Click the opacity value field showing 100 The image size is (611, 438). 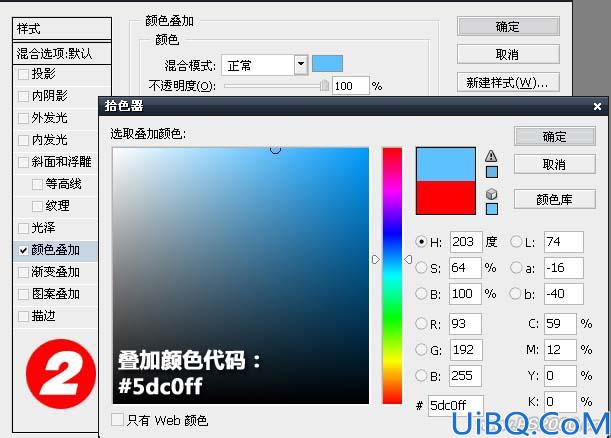pyautogui.click(x=351, y=86)
